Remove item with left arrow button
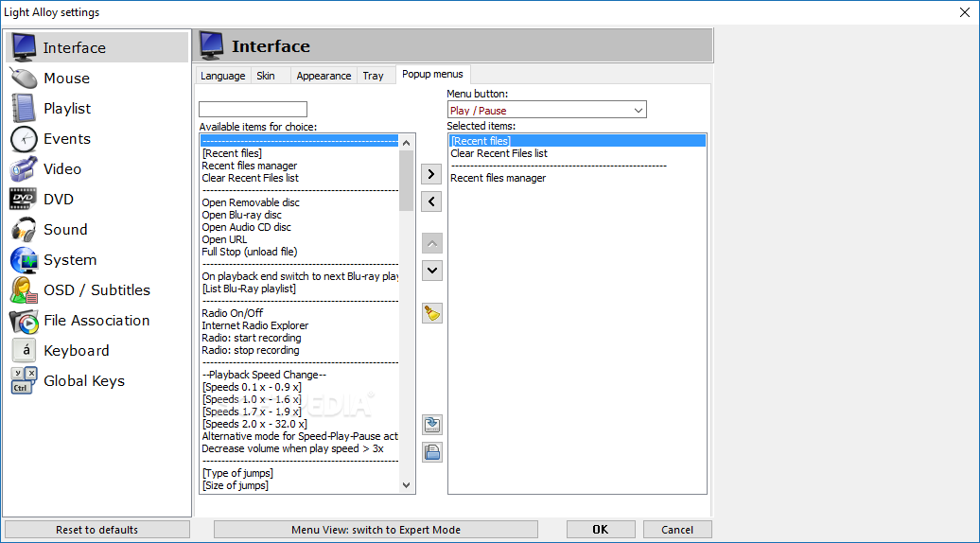The height and width of the screenshot is (543, 980). click(x=431, y=201)
